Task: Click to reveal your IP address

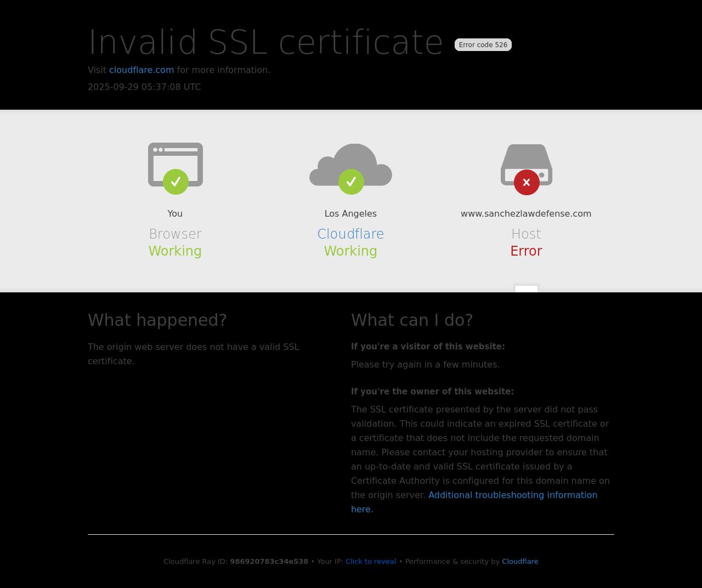Action: pyautogui.click(x=370, y=561)
